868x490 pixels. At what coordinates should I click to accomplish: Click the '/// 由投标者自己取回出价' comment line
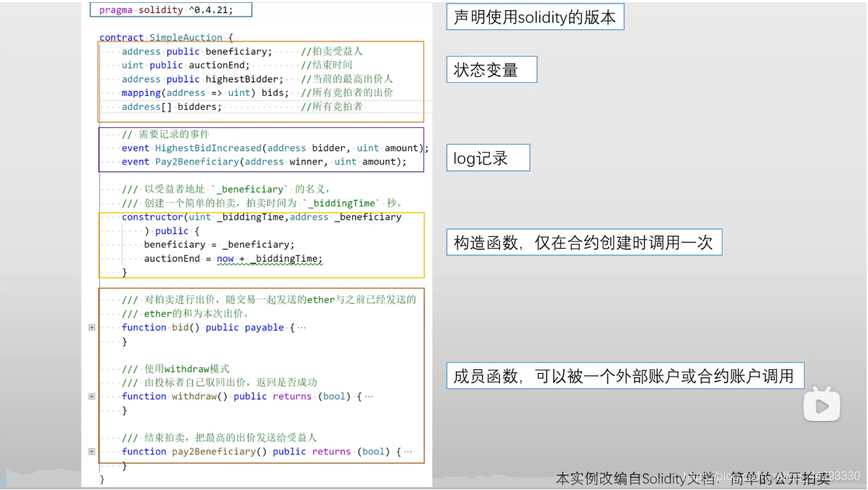coord(219,382)
